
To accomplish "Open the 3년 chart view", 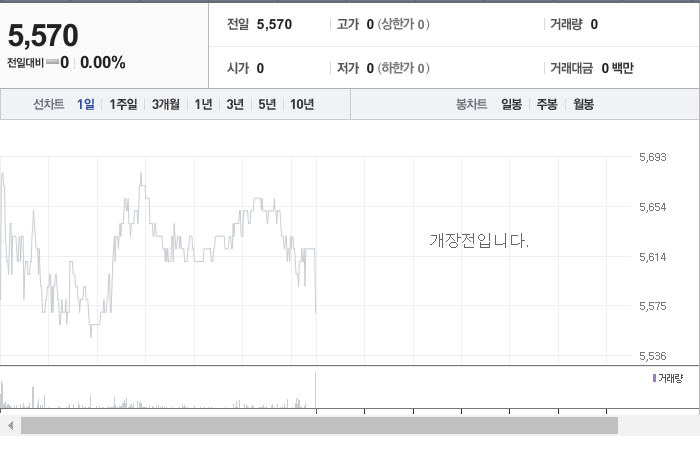I will pos(235,104).
